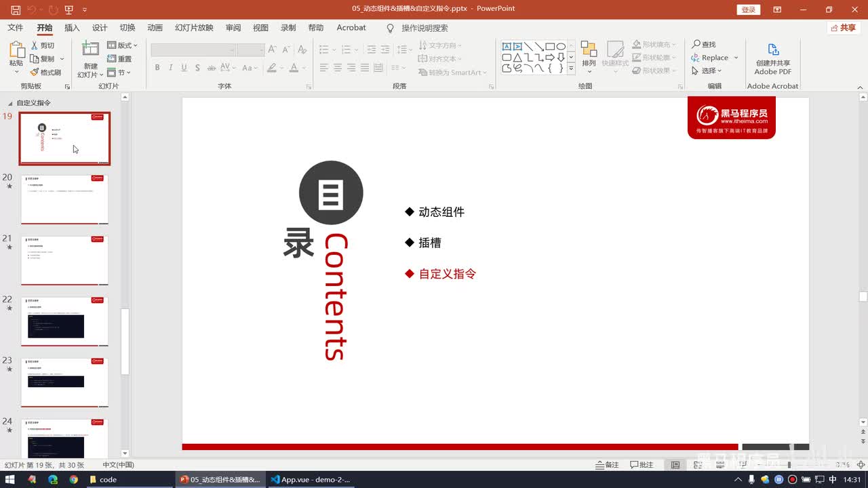Image resolution: width=868 pixels, height=488 pixels.
Task: Toggle align text right
Action: pyautogui.click(x=351, y=68)
